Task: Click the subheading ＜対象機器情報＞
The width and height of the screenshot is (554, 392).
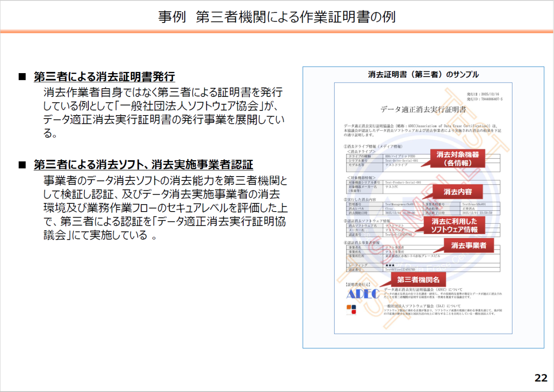Action: [361, 178]
